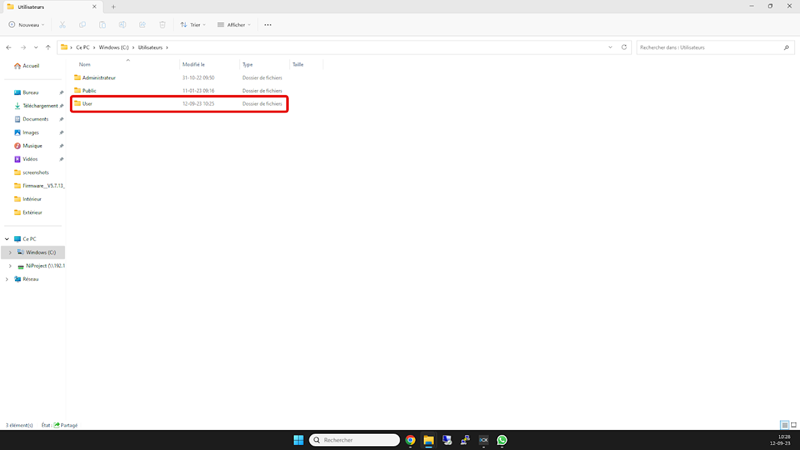
Task: Open Téléchargement in the sidebar
Action: [40, 106]
